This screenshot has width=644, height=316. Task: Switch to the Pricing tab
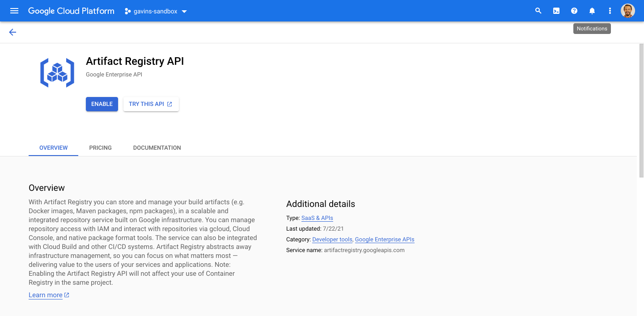(100, 147)
